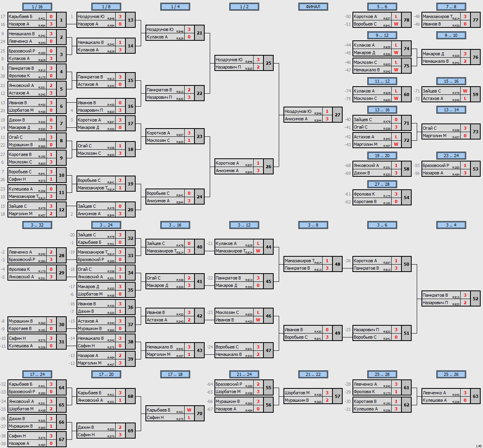This screenshot has width=483, height=448.
Task: Click the '13 .. 16' placement header
Action: point(382,110)
